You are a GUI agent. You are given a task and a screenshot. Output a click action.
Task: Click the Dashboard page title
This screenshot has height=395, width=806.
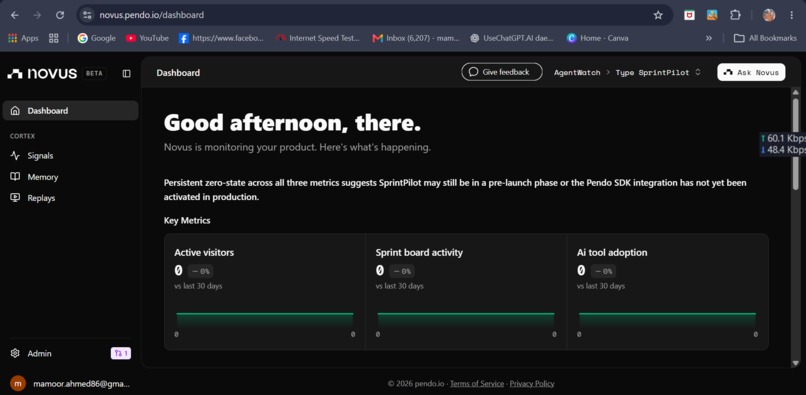[x=178, y=73]
